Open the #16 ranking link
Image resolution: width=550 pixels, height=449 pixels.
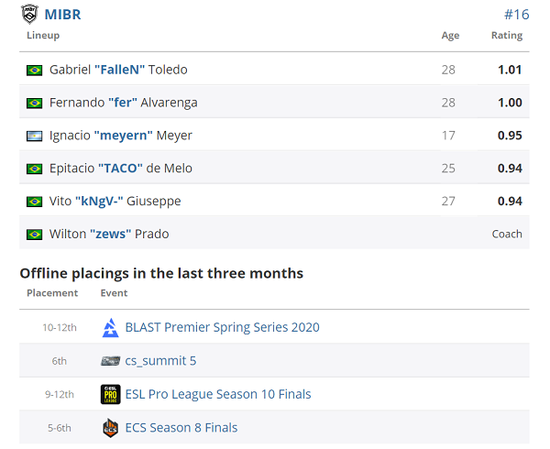tap(517, 14)
